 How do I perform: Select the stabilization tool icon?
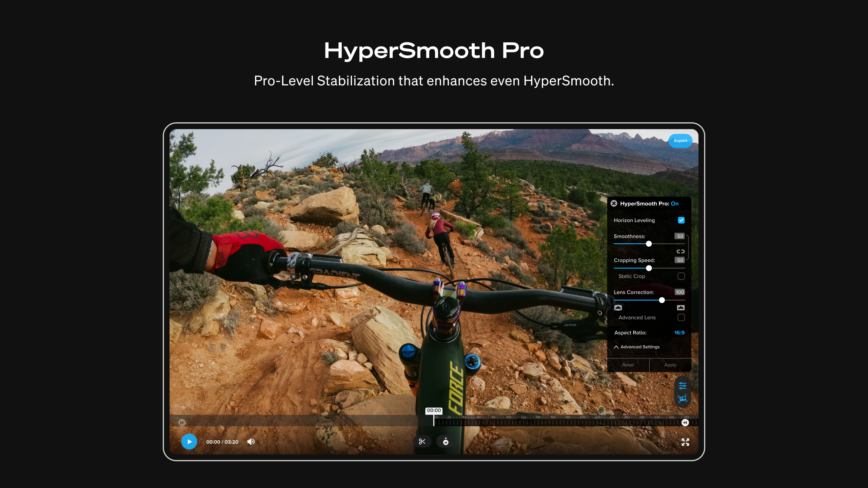[x=682, y=399]
